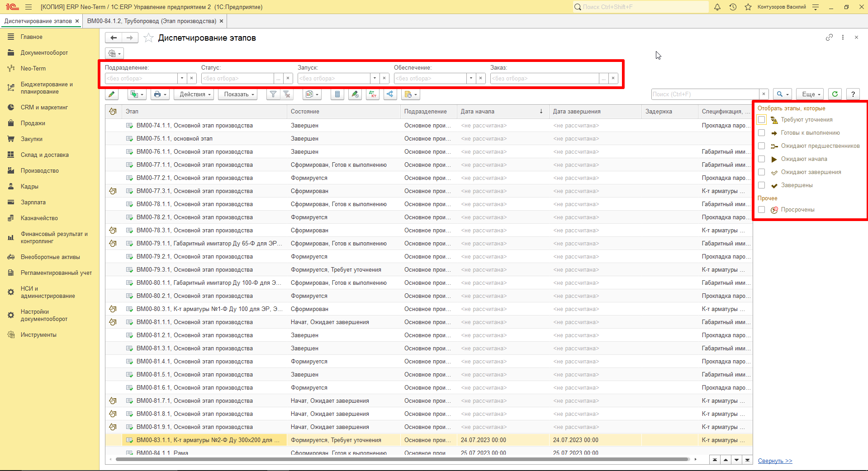Open the help question mark button
The image size is (868, 471).
click(853, 94)
